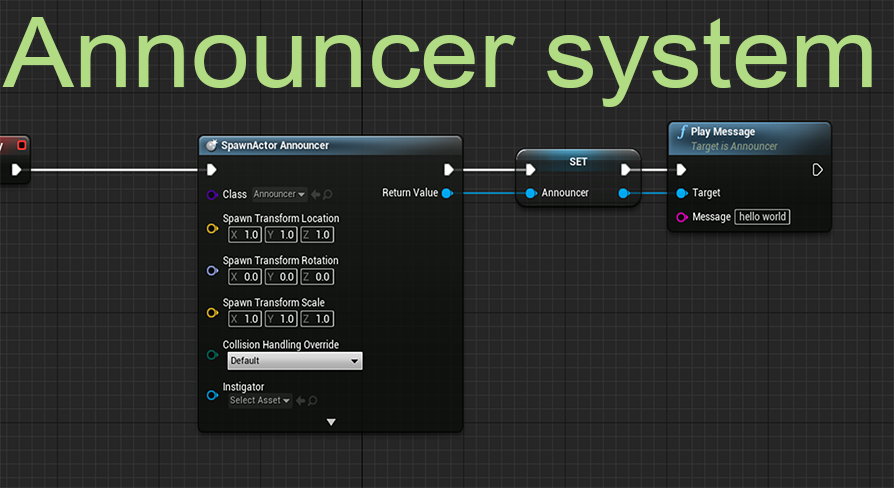The image size is (894, 488).
Task: Click Play Message Message string pin
Action: point(682,217)
